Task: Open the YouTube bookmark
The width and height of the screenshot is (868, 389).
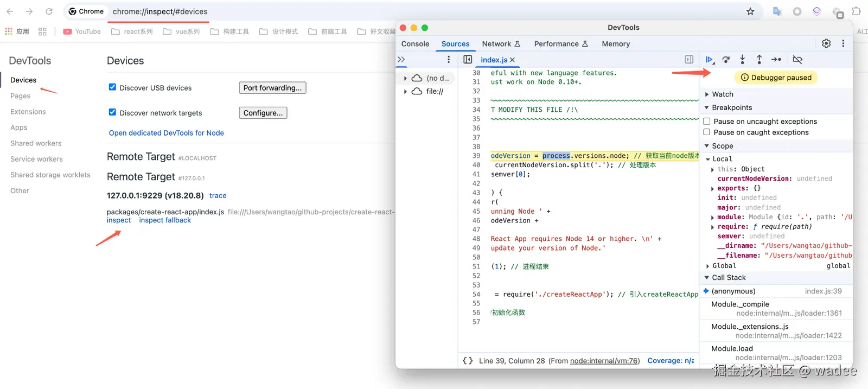Action: [82, 31]
